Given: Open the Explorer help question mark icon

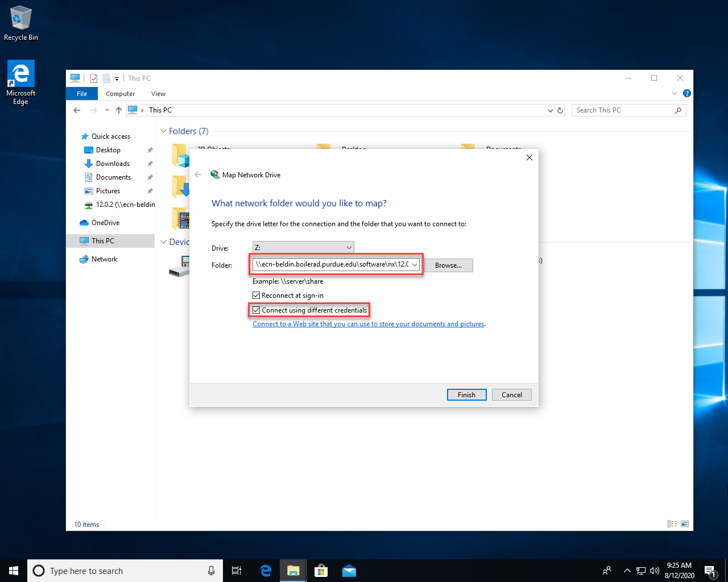Looking at the screenshot, I should pyautogui.click(x=686, y=94).
